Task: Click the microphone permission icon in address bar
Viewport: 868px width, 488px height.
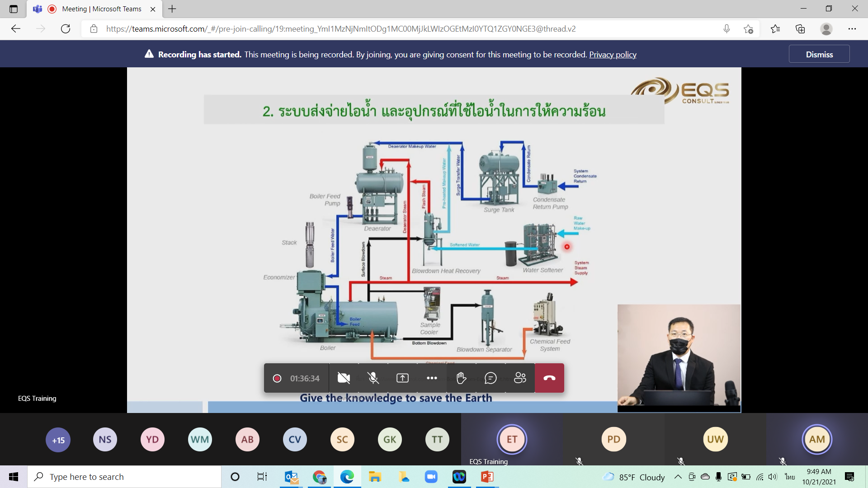Action: pyautogui.click(x=726, y=29)
